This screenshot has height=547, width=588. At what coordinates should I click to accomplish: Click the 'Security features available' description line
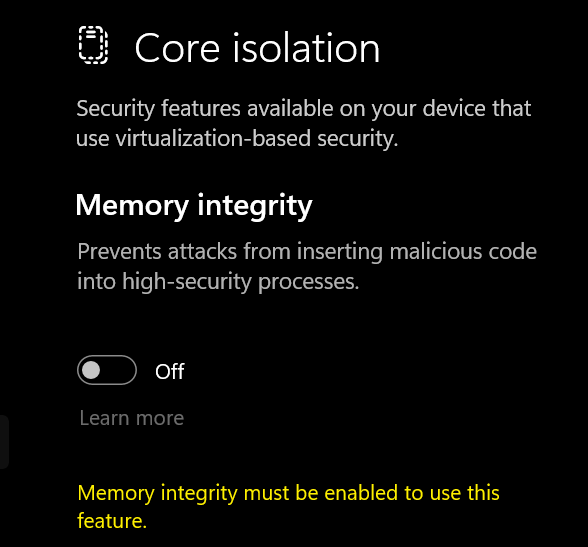(304, 109)
